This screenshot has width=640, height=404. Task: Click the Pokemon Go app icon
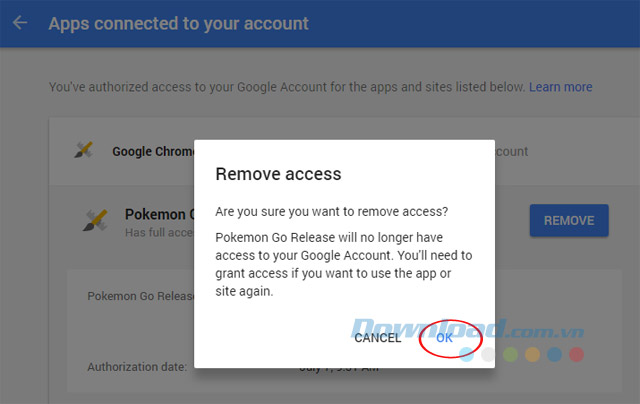click(95, 221)
